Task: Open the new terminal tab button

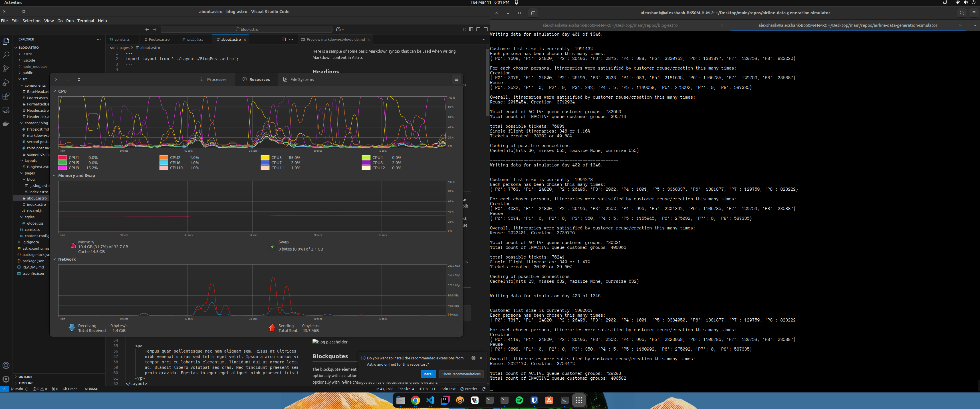Action: [x=533, y=13]
